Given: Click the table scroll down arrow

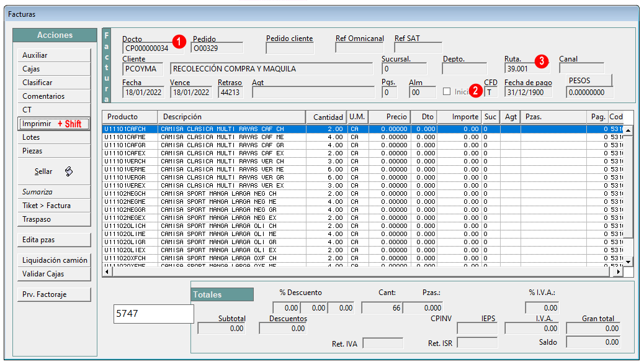Looking at the screenshot, I should click(x=628, y=262).
